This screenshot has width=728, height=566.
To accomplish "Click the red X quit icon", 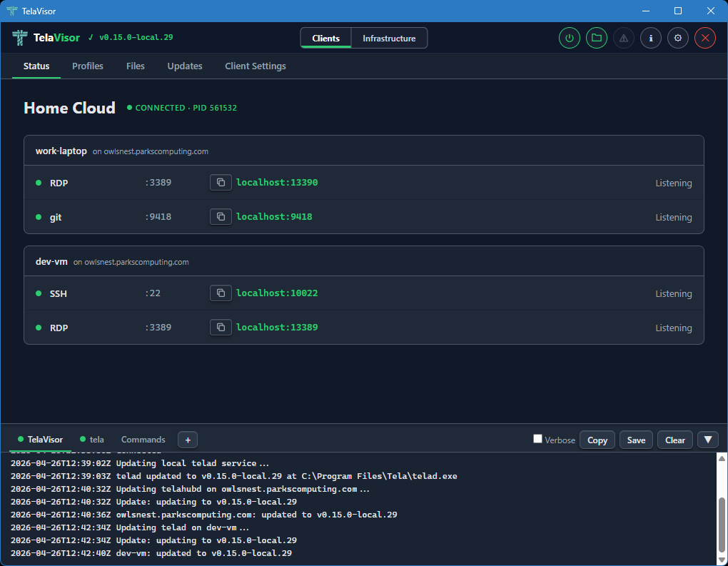I will click(x=705, y=38).
